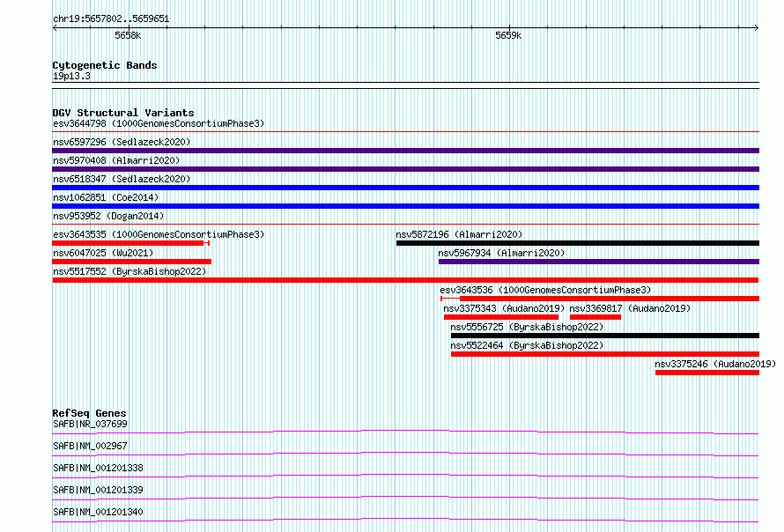Click the 5659k ruler tick label
Image resolution: width=784 pixels, height=532 pixels.
508,35
